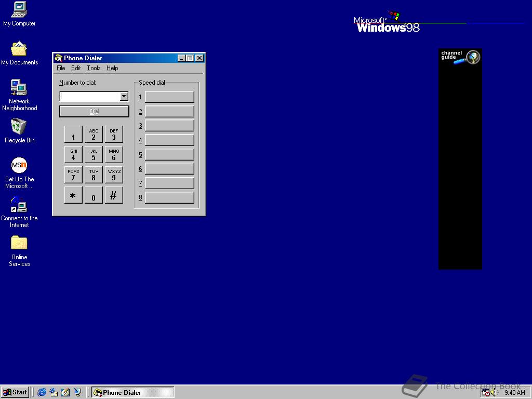This screenshot has width=532, height=399.
Task: Click the 9:40 AM system clock
Action: click(x=515, y=393)
